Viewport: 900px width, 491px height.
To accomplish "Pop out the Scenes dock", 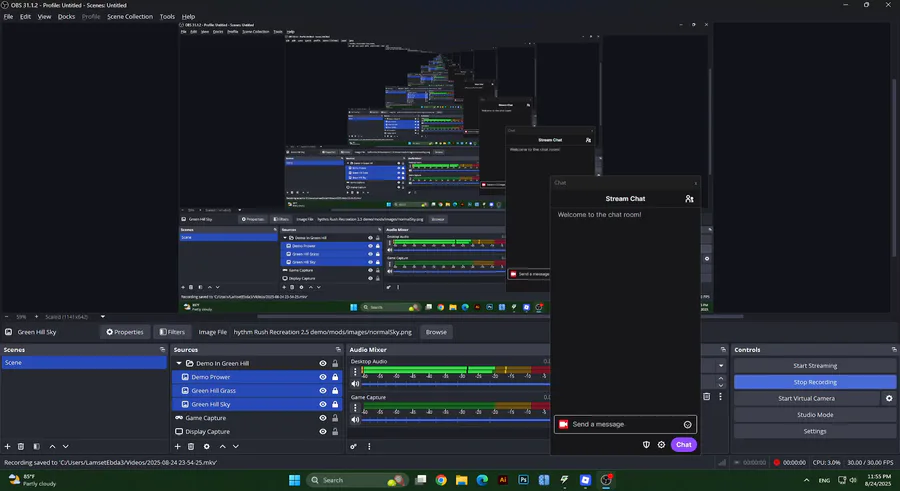I will click(x=162, y=349).
